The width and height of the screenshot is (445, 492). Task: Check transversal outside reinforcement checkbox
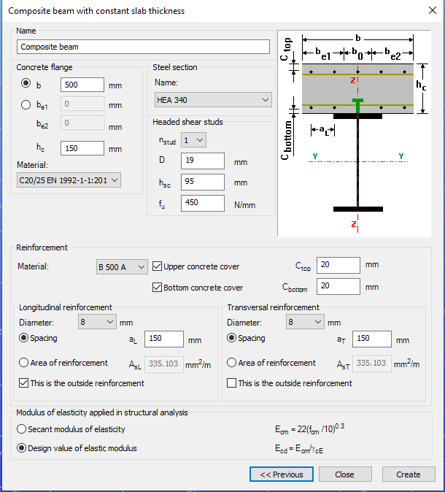[232, 383]
